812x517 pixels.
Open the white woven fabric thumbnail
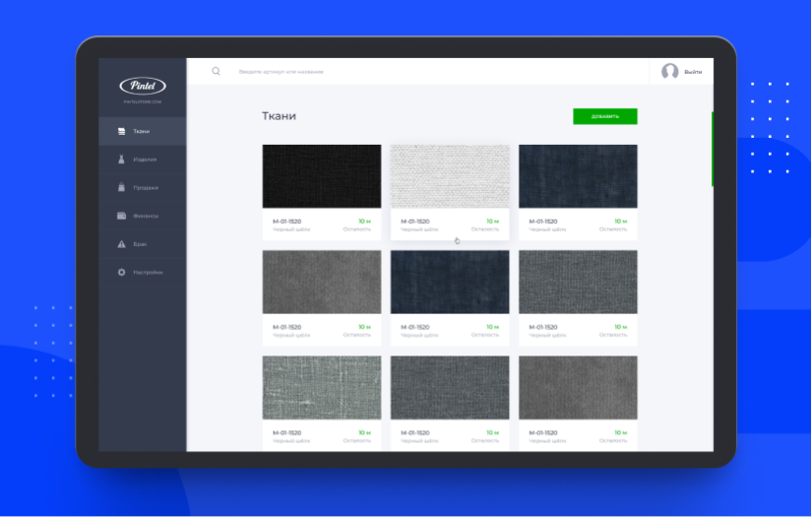[x=450, y=176]
